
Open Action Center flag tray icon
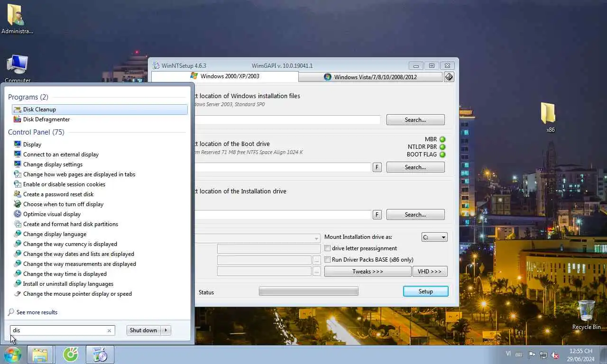click(x=532, y=355)
